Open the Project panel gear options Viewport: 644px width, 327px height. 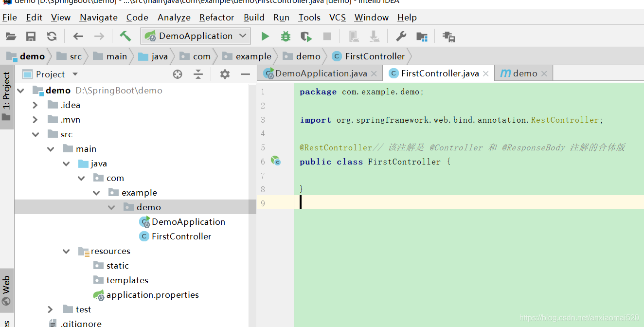click(225, 74)
